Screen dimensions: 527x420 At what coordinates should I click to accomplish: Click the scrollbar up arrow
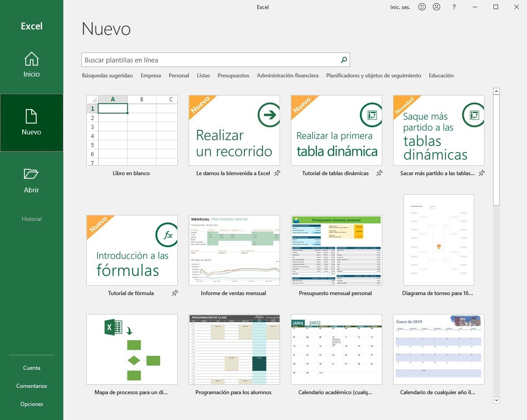[496, 91]
